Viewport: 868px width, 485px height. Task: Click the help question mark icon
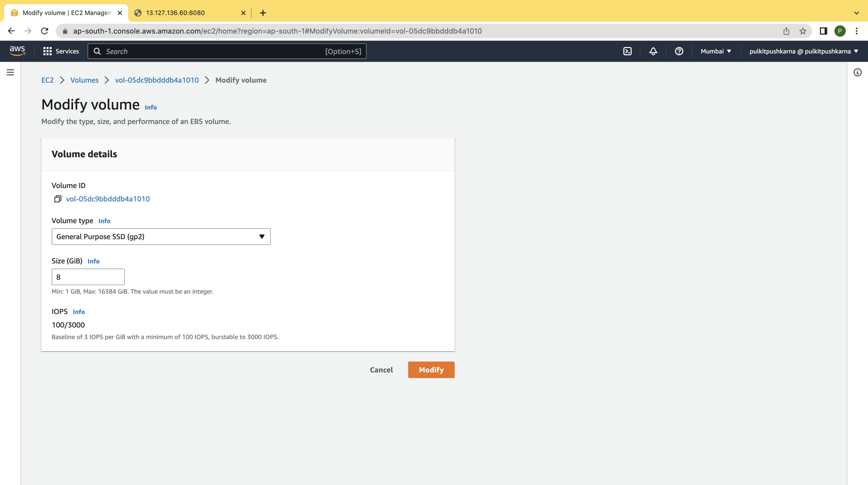tap(679, 51)
